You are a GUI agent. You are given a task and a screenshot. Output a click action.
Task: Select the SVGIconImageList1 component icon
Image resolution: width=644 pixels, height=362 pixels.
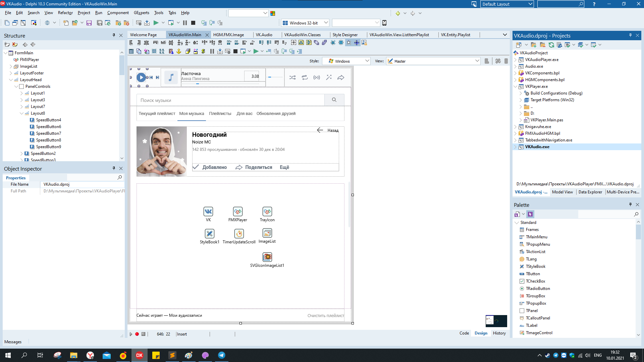coord(267,257)
